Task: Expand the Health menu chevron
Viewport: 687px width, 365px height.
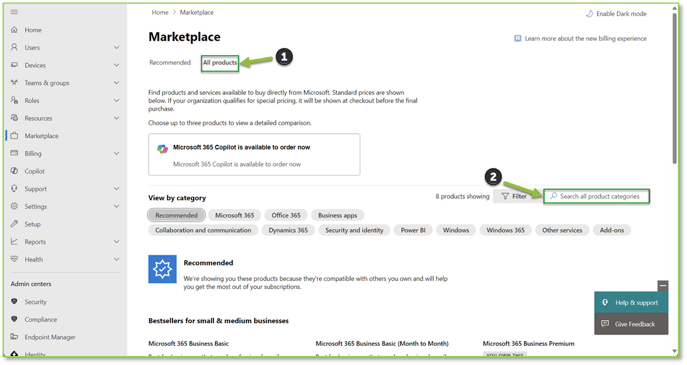Action: [x=117, y=259]
